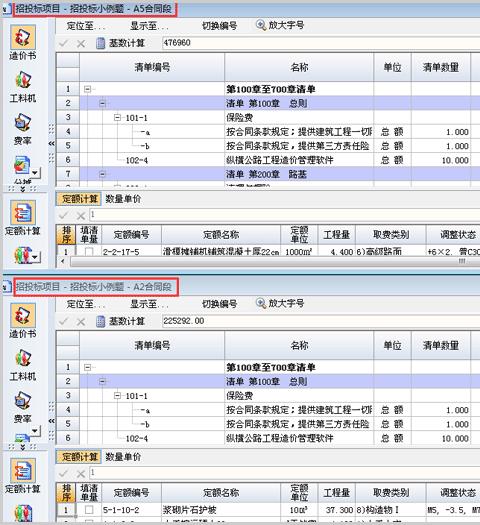Click 切换编号 in A5合同段 toolbar
Image resolution: width=480 pixels, height=525 pixels.
[x=219, y=25]
